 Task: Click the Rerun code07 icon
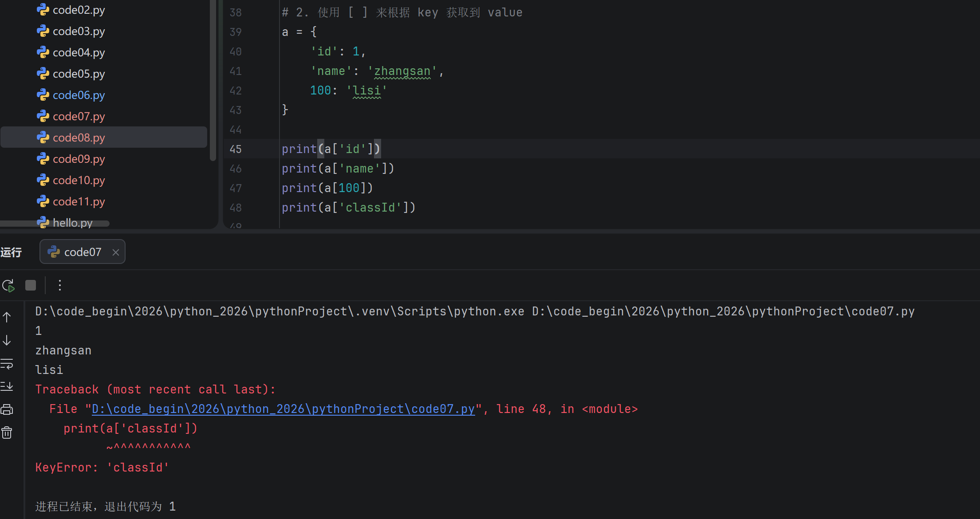pyautogui.click(x=8, y=285)
